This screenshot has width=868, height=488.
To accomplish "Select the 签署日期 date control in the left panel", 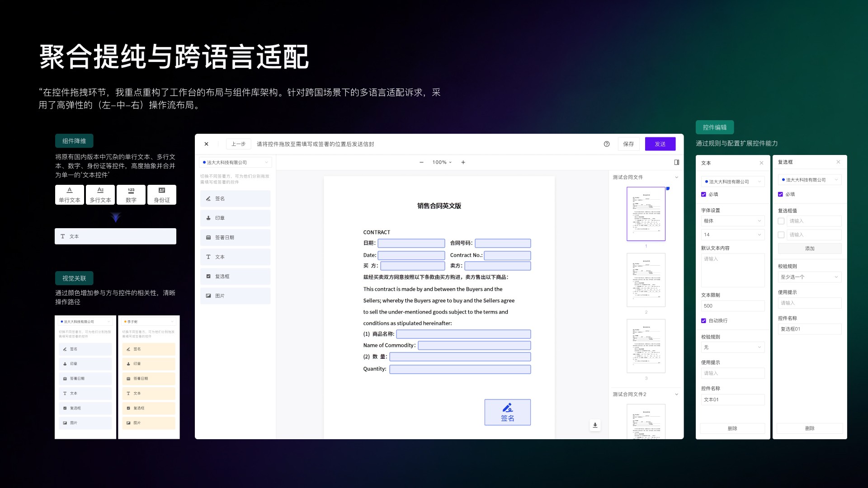I will click(x=235, y=238).
